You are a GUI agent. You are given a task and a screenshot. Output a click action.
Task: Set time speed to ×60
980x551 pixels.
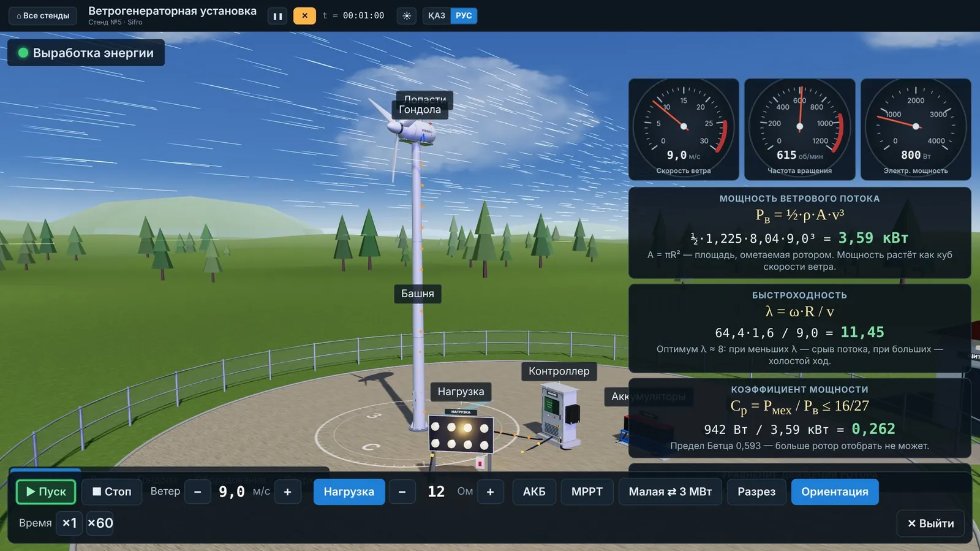(100, 523)
